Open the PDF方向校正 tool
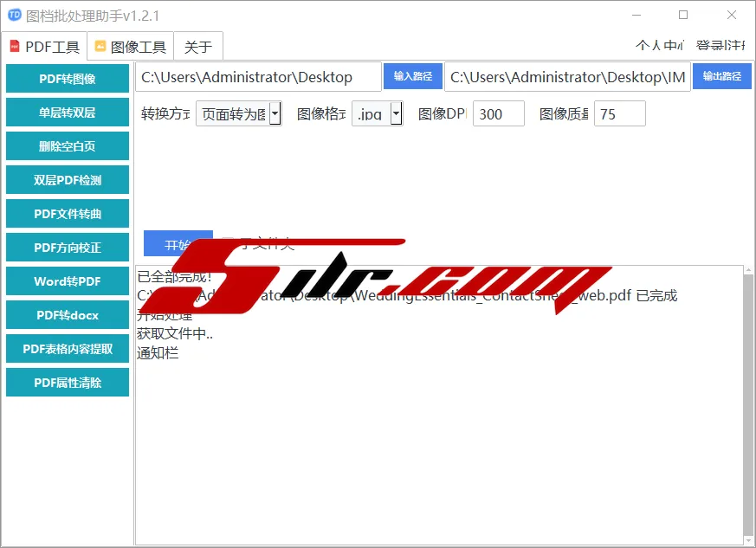This screenshot has height=548, width=756. [68, 248]
